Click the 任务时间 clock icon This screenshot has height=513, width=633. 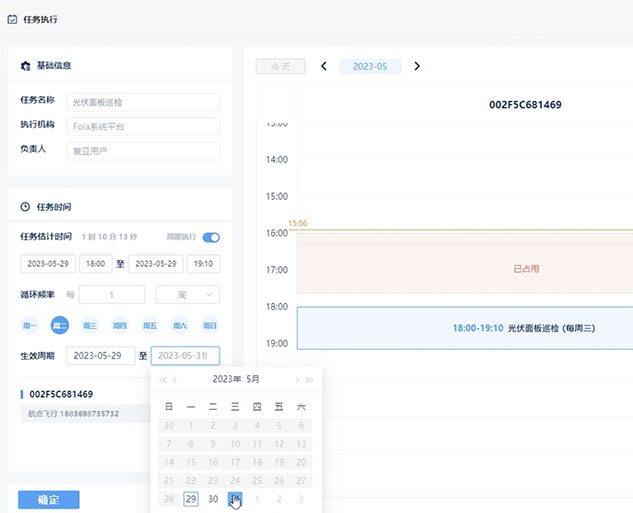[x=25, y=207]
